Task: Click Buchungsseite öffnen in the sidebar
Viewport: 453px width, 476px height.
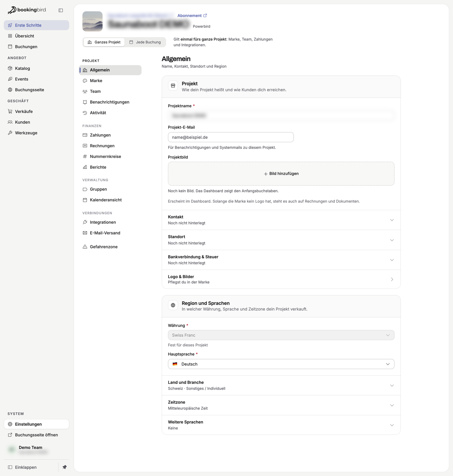Action: (37, 435)
